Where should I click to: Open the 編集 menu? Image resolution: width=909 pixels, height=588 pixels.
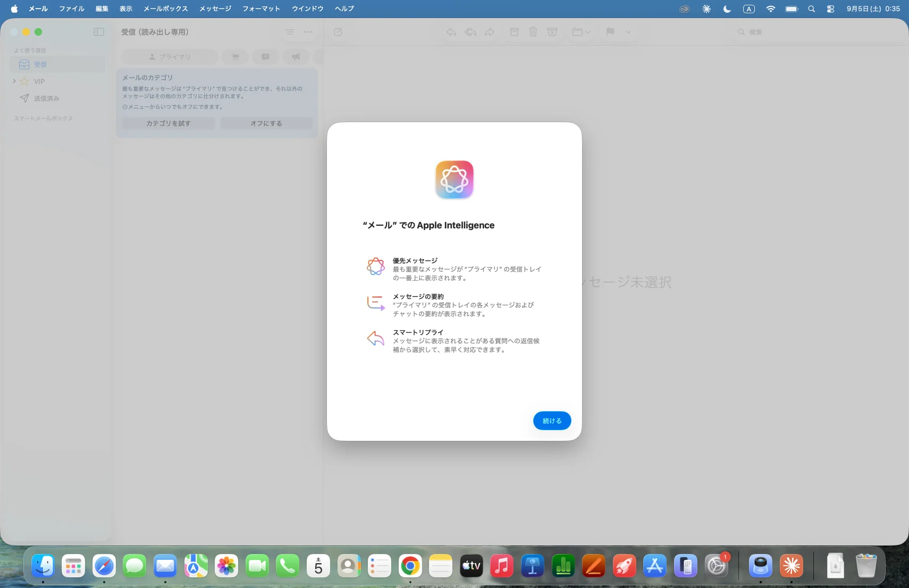(102, 8)
